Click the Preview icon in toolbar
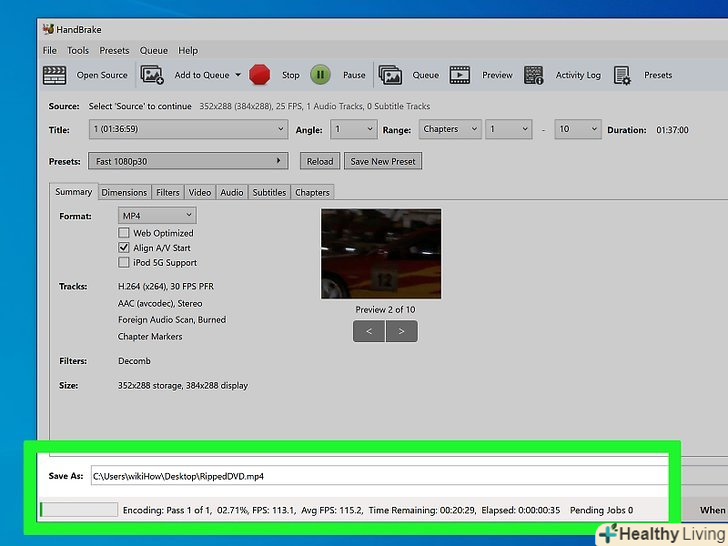The height and width of the screenshot is (546, 728). coord(459,75)
